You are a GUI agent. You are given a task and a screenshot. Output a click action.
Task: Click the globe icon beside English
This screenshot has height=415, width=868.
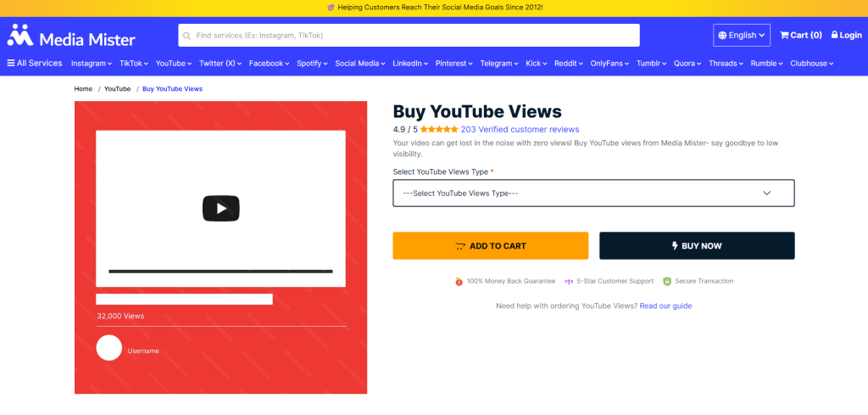[722, 36]
